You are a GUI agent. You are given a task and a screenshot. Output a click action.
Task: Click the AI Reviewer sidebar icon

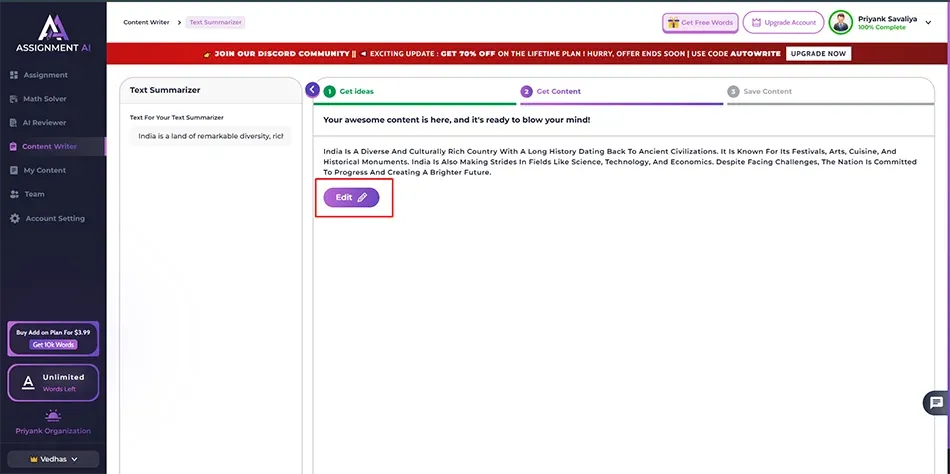click(14, 123)
